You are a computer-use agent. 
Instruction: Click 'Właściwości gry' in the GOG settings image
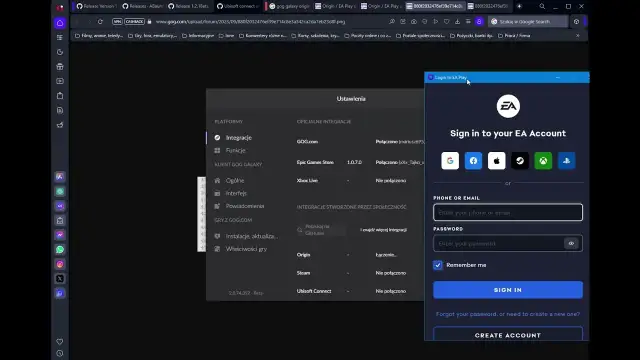(x=246, y=249)
